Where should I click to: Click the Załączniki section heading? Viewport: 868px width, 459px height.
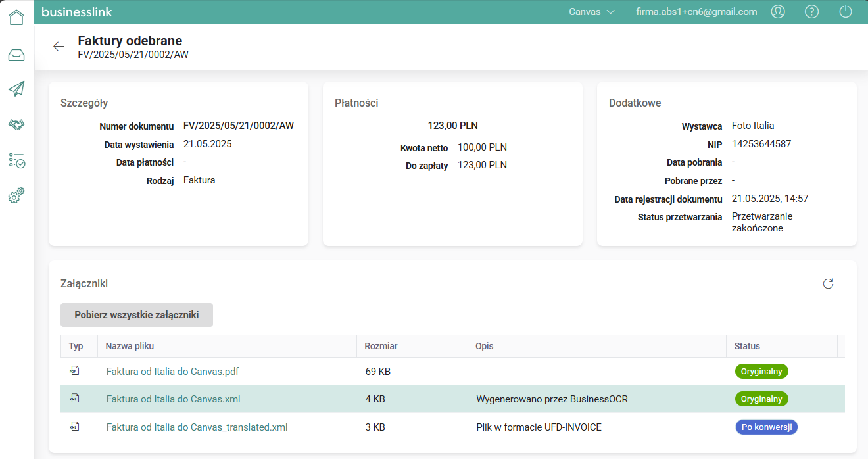[84, 284]
